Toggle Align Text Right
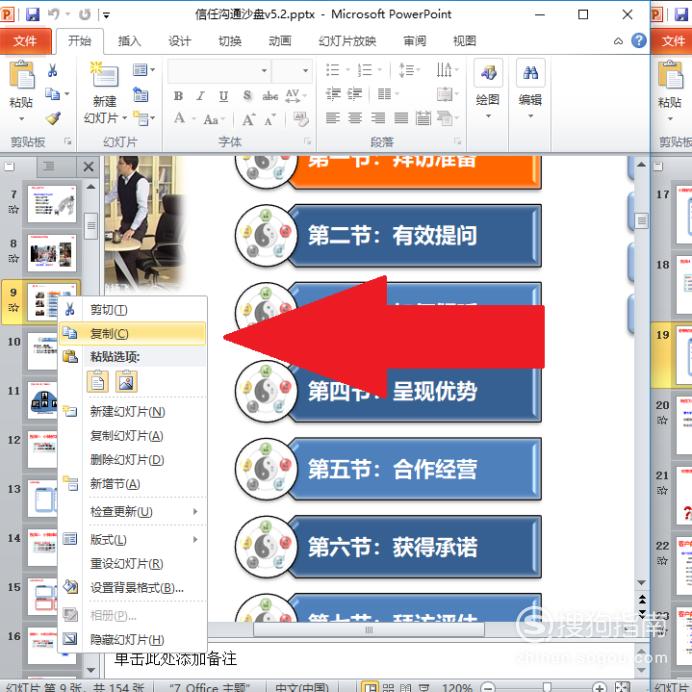The image size is (692, 692). [378, 118]
